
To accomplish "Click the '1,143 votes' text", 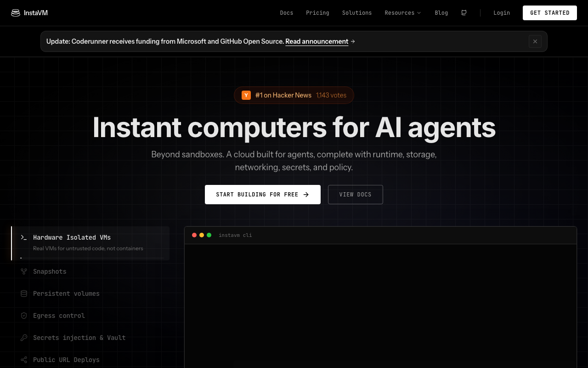I will click(331, 95).
